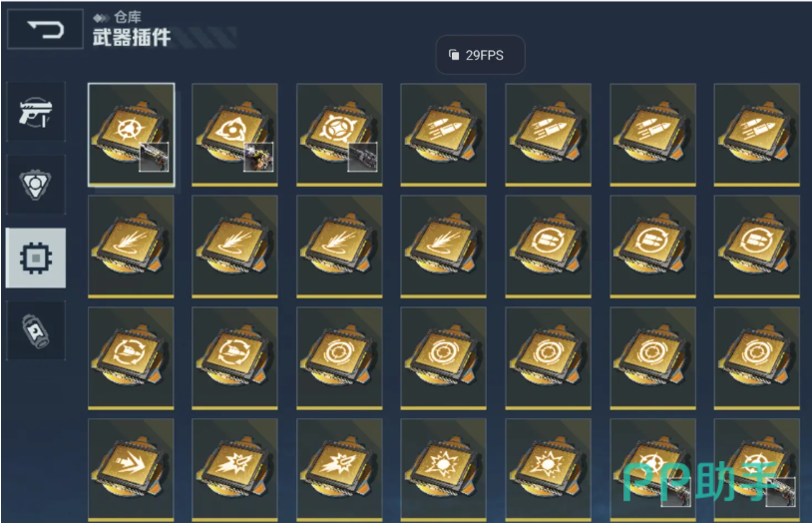Select first crosshair plugin with weapon thumbnail
This screenshot has width=812, height=523.
tap(131, 135)
